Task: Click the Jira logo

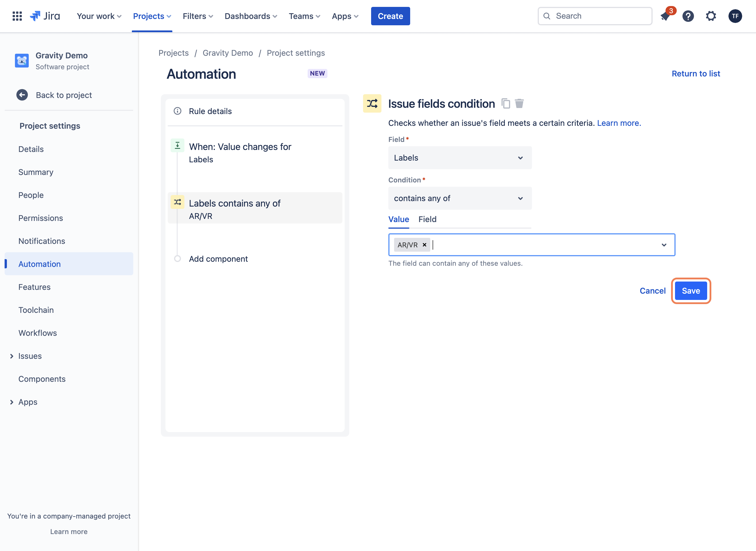Action: click(x=45, y=16)
